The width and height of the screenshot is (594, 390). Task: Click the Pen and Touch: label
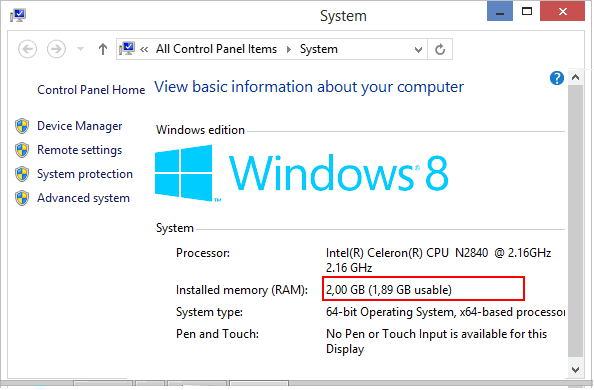pos(217,334)
